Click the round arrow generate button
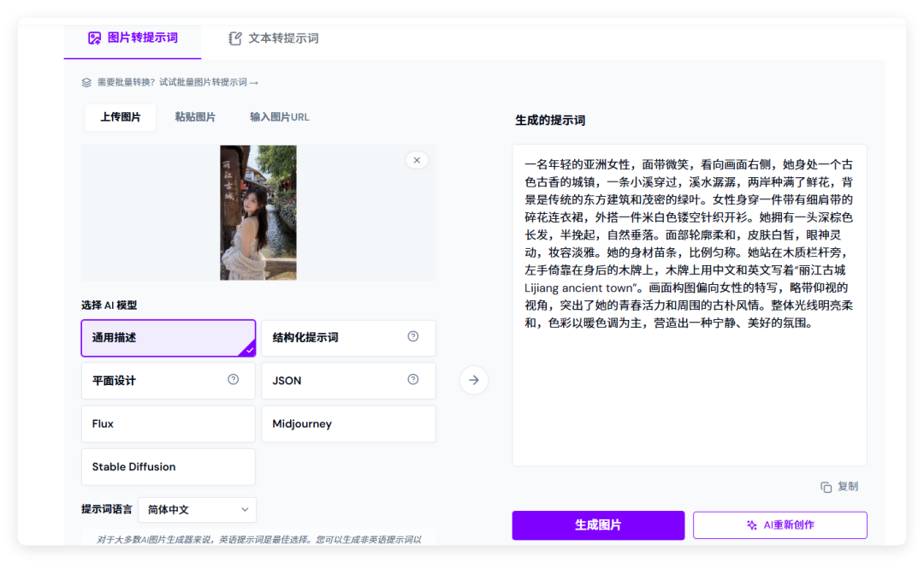Screen dimensions: 924x563 474,380
